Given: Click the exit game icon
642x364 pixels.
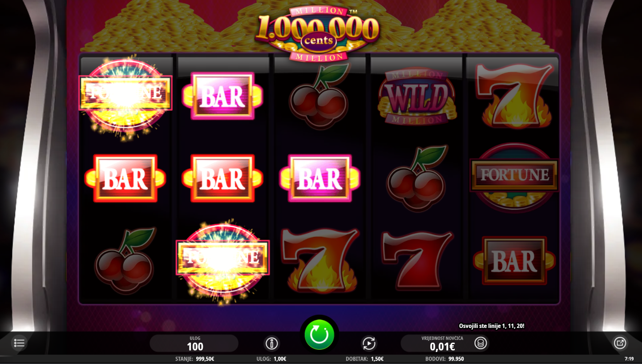Looking at the screenshot, I should [620, 343].
